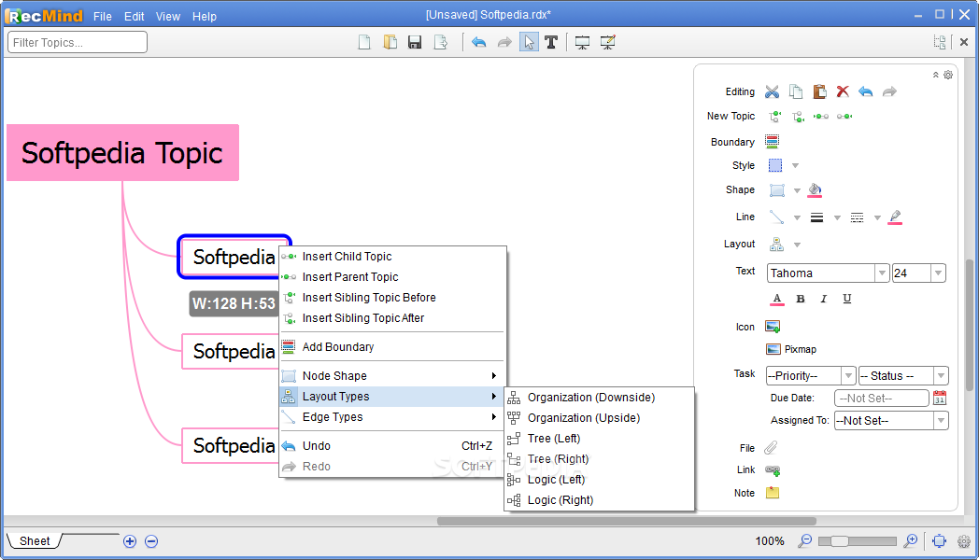The height and width of the screenshot is (560, 979).
Task: Pick the line color pen swatch
Action: point(895,217)
